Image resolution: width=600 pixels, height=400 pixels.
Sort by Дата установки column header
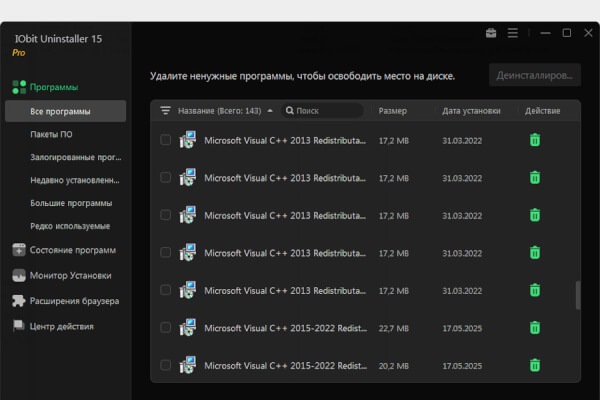(x=471, y=111)
